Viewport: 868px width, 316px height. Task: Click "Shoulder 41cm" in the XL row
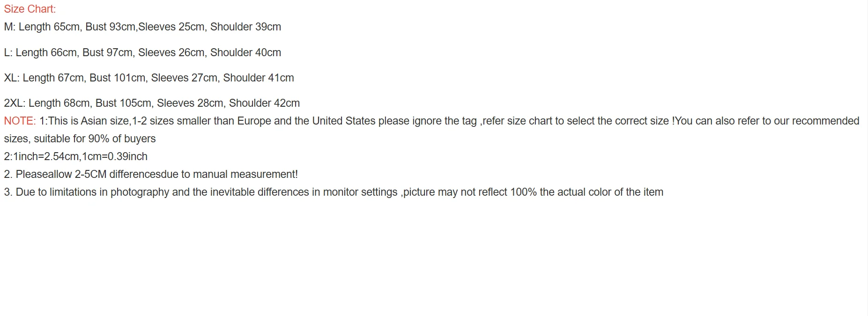pos(259,78)
